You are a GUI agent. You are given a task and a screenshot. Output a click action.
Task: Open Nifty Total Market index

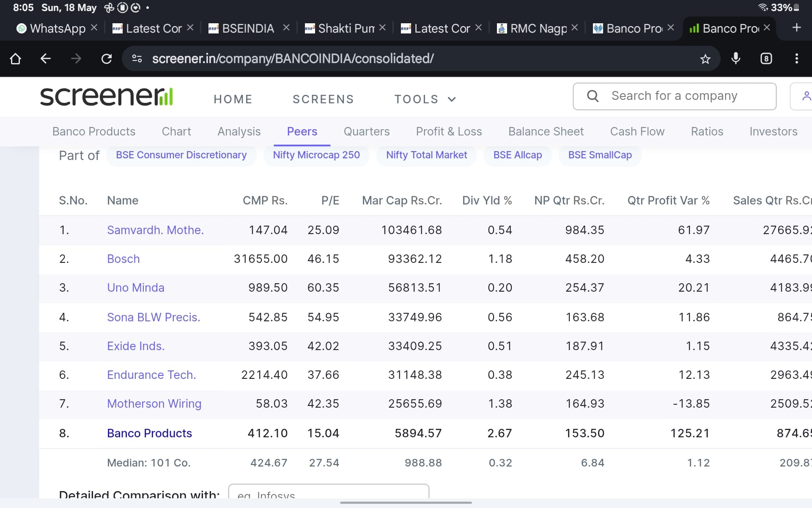tap(426, 155)
